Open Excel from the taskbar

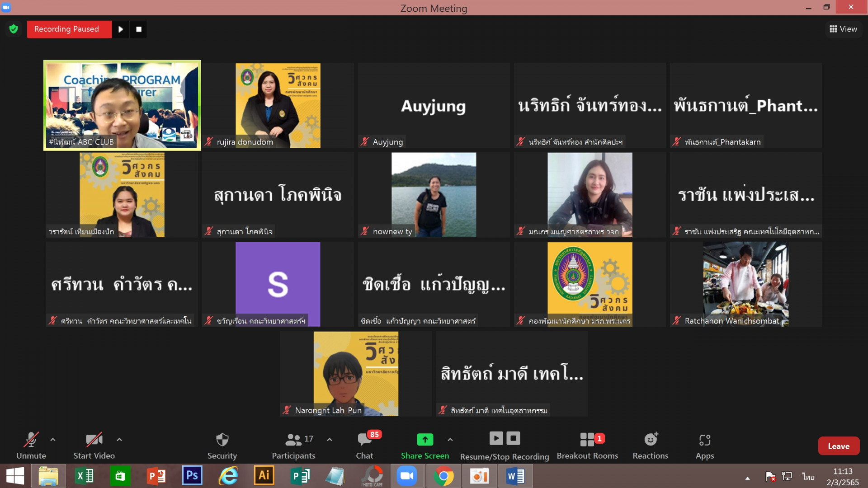click(85, 476)
